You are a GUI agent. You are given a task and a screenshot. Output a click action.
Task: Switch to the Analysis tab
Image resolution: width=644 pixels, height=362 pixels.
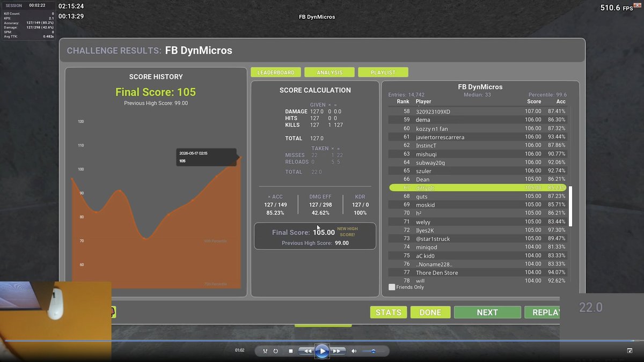(x=330, y=72)
